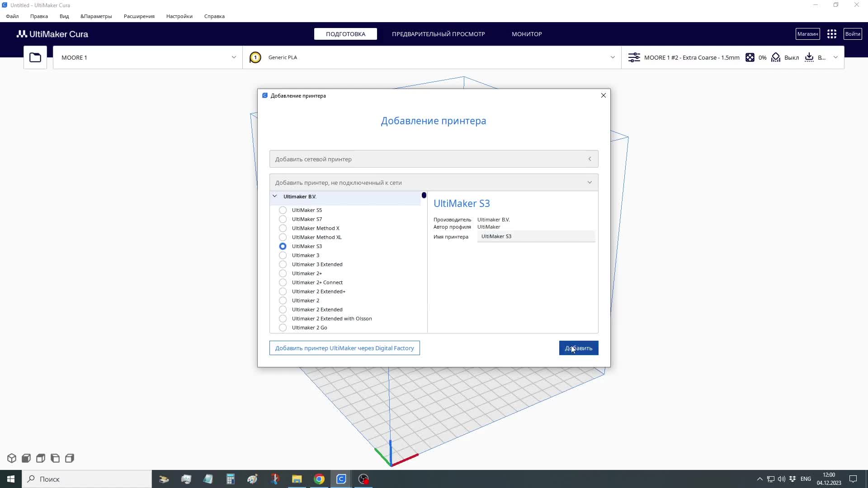Click the Cura taskbar icon
Image resolution: width=868 pixels, height=488 pixels.
341,479
